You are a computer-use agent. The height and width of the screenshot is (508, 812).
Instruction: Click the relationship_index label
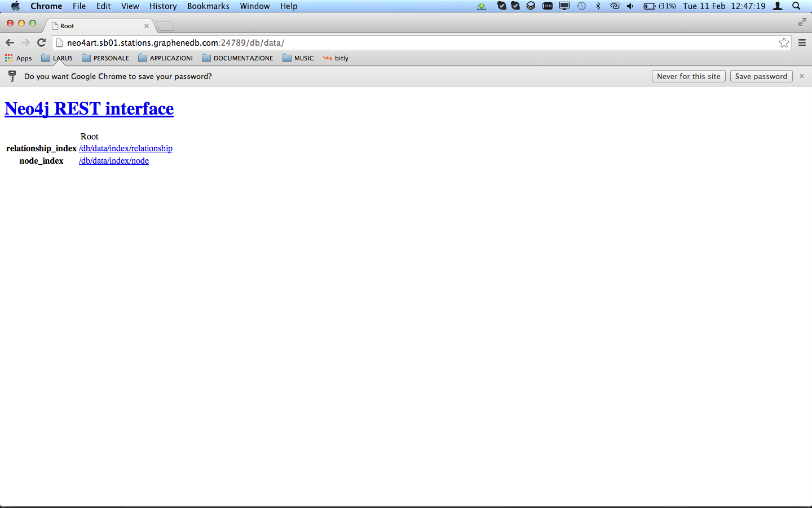pyautogui.click(x=41, y=148)
